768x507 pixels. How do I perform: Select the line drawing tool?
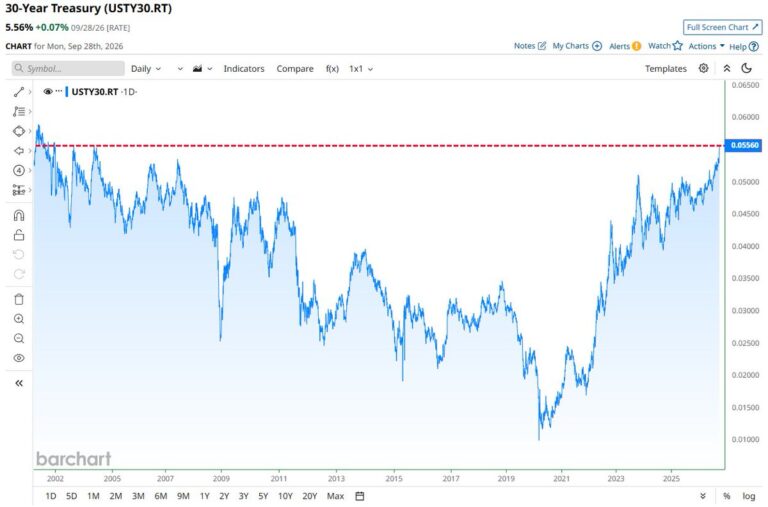click(19, 92)
